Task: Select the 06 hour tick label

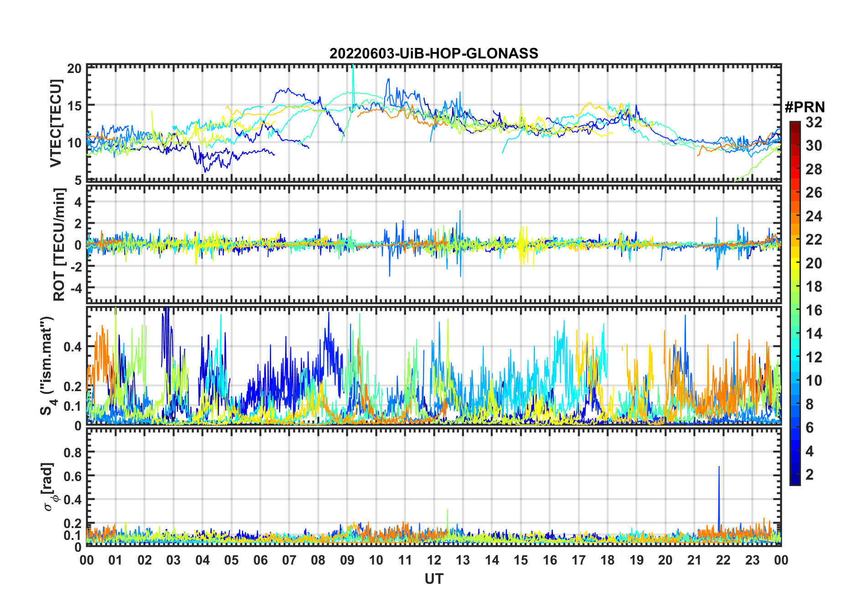Action: [x=260, y=560]
